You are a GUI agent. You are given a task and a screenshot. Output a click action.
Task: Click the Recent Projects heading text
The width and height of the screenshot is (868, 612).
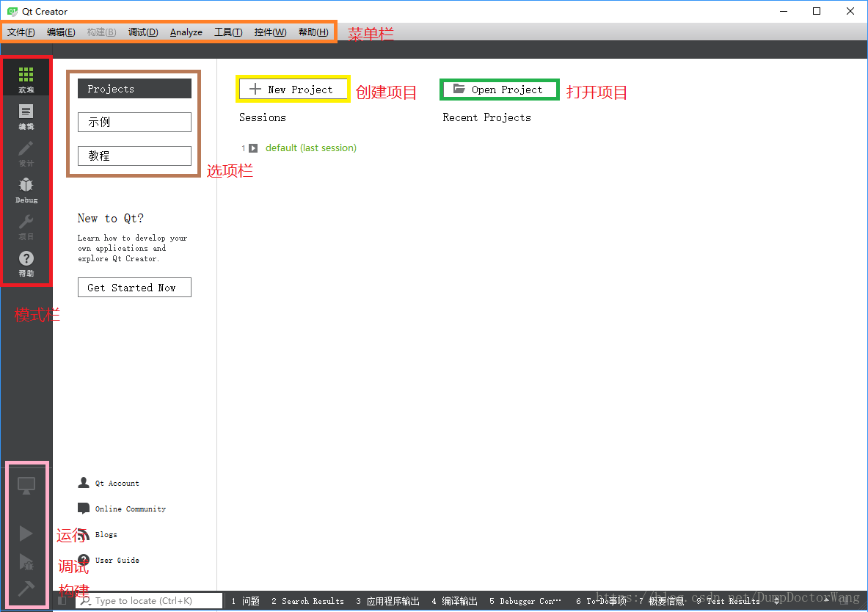click(x=486, y=117)
